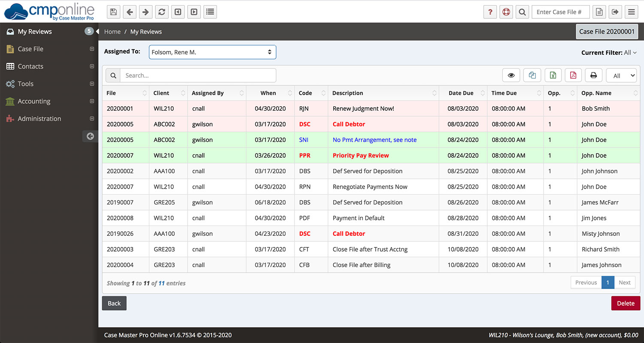Click the red Delete button
The width and height of the screenshot is (644, 343).
coord(626,303)
